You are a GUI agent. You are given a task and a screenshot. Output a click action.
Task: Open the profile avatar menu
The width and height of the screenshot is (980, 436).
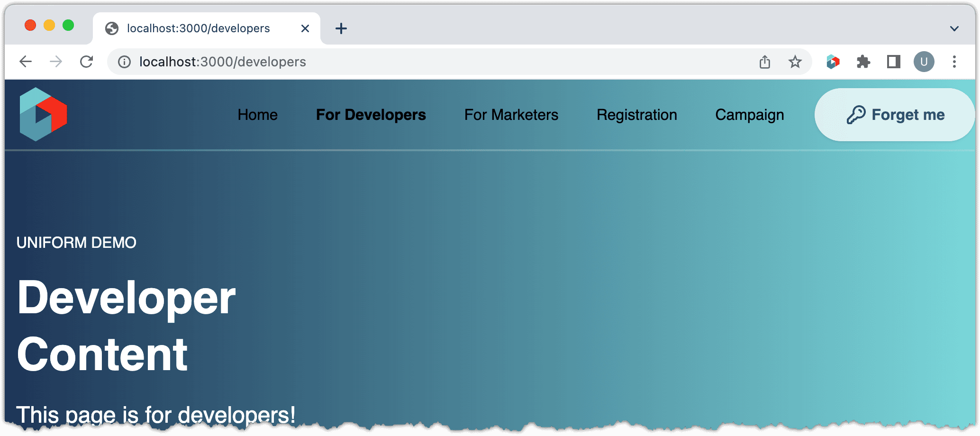tap(924, 62)
